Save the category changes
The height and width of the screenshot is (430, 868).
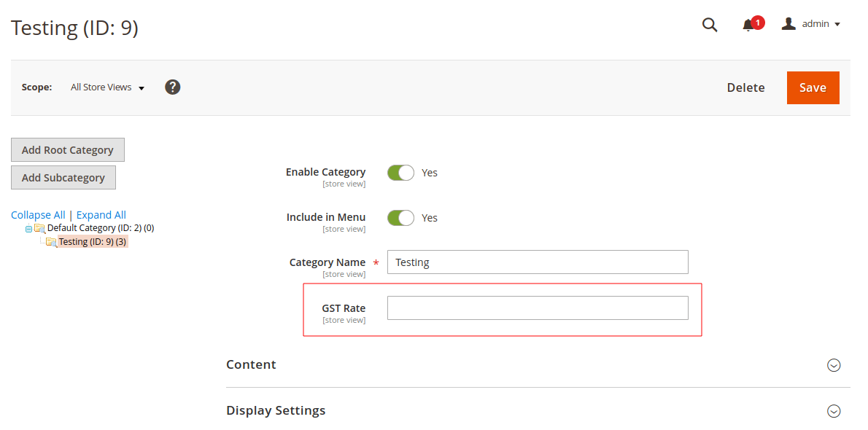click(x=813, y=87)
